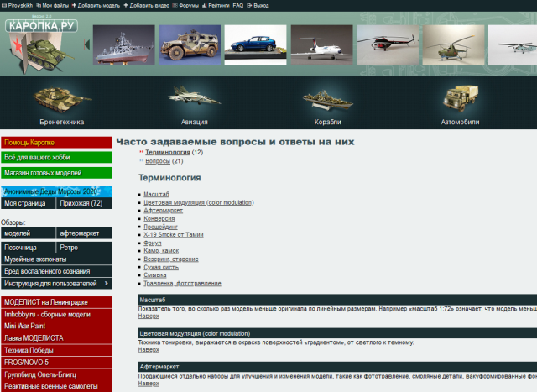
Task: Click Наверх under the Цветовая модуляция definition
Action: pos(149,349)
